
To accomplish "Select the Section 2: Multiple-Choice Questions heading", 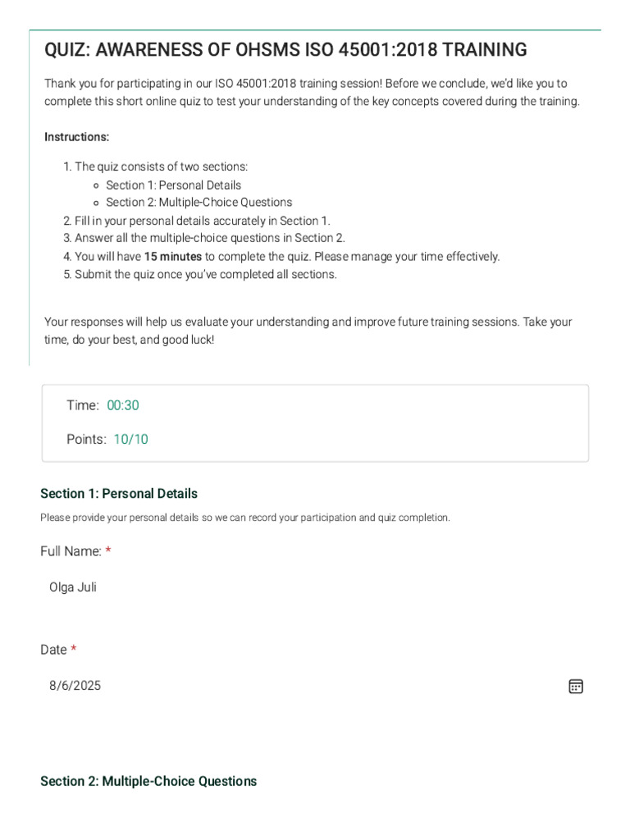I will point(148,781).
